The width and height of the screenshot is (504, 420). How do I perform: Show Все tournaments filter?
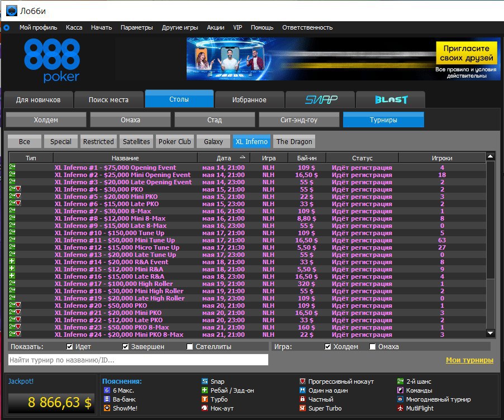click(25, 141)
